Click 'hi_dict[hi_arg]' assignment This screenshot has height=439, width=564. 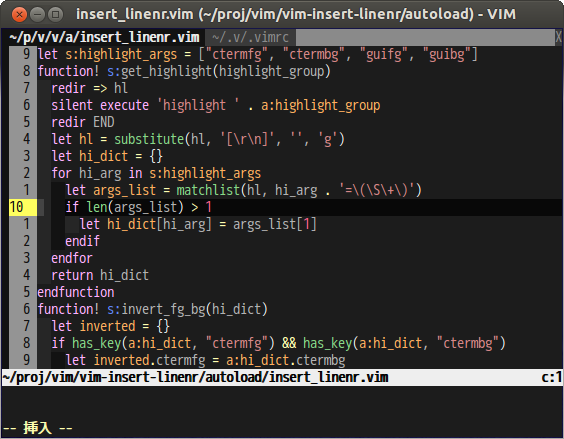[159, 225]
